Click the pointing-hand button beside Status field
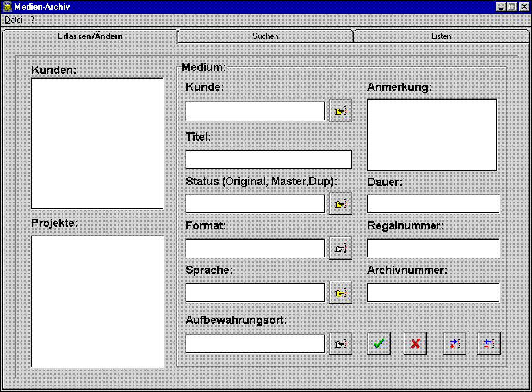 click(340, 204)
